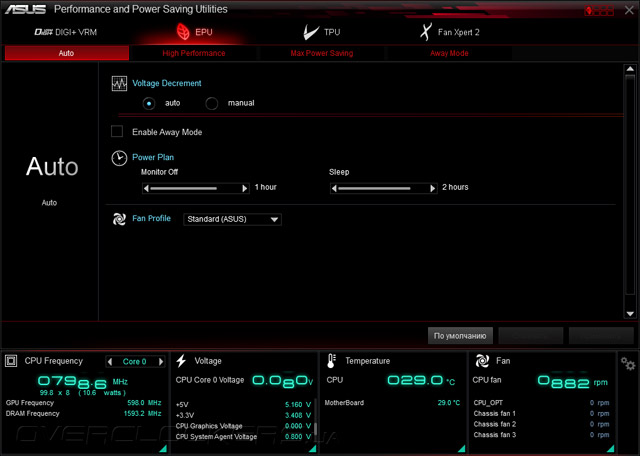Decrease Sleep time with left arrow
640x456 pixels.
pyautogui.click(x=334, y=188)
